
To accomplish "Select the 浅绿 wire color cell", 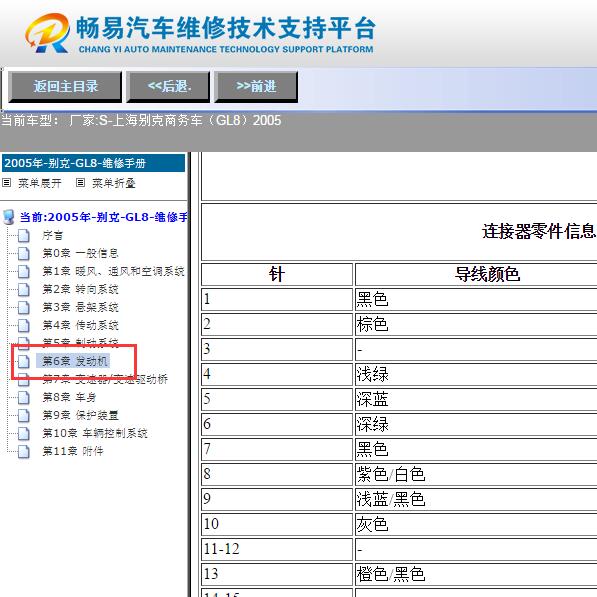I will 476,374.
